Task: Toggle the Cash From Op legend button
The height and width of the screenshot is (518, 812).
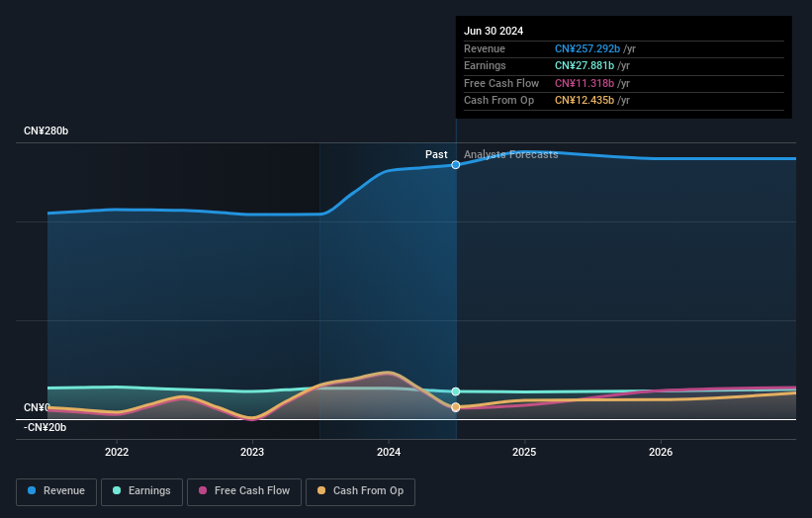Action: pyautogui.click(x=360, y=491)
